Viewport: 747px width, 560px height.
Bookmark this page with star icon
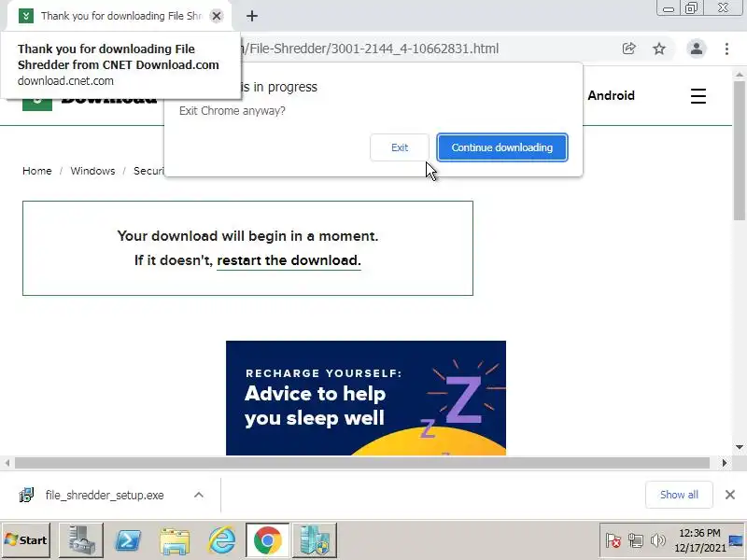[x=659, y=49]
